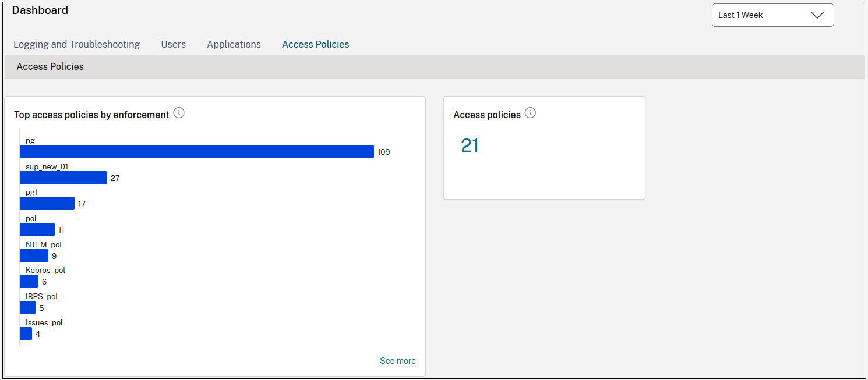Click the Access Policies sub-header label
Viewport: 868px width, 380px height.
50,67
